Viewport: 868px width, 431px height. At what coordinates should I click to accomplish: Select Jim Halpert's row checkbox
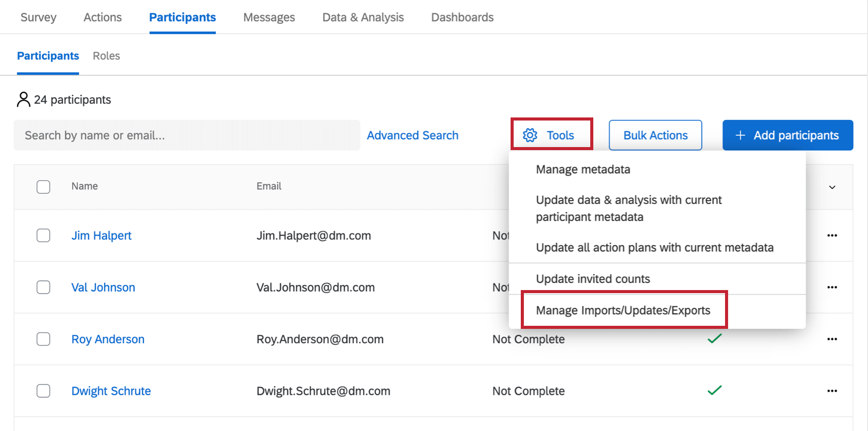coord(43,235)
